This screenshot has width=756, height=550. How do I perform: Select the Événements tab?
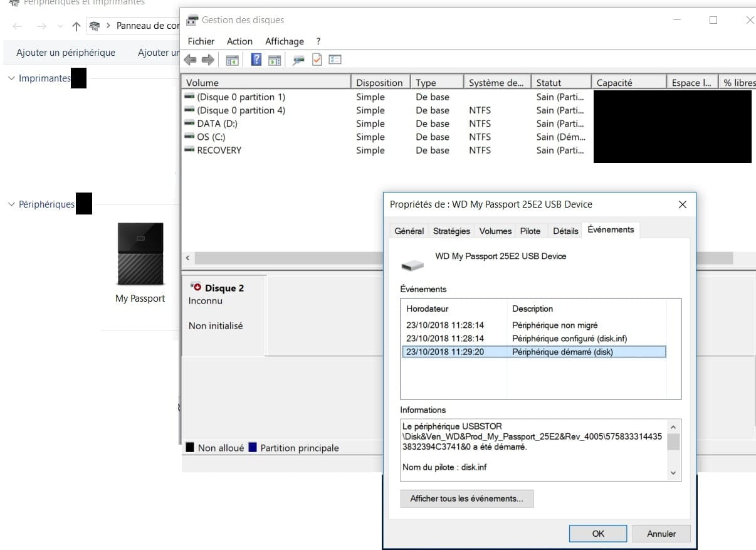point(611,230)
